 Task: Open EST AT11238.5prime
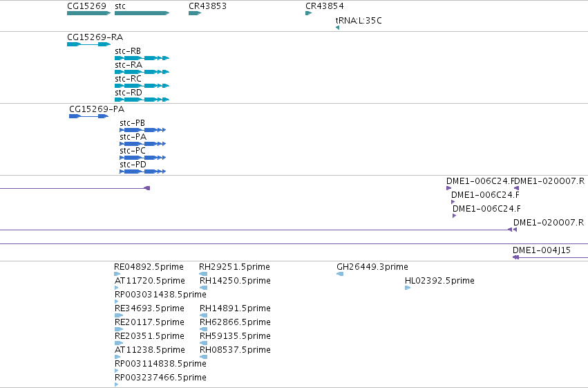117,358
